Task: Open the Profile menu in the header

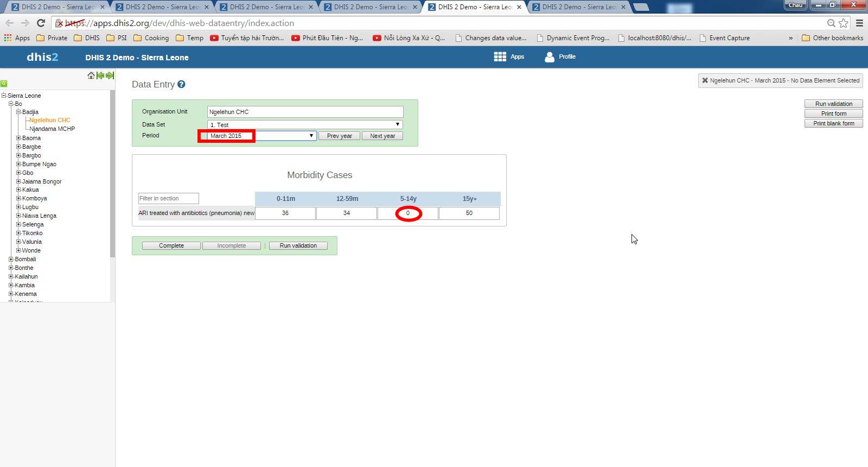Action: point(560,57)
